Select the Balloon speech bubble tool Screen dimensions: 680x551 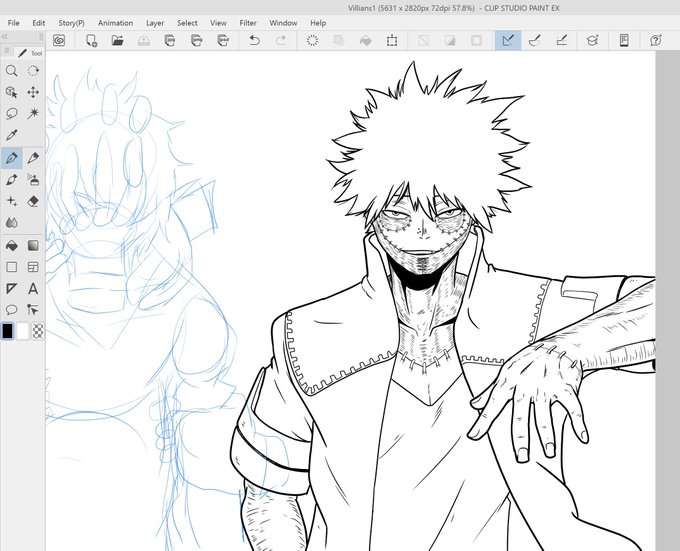[x=12, y=310]
